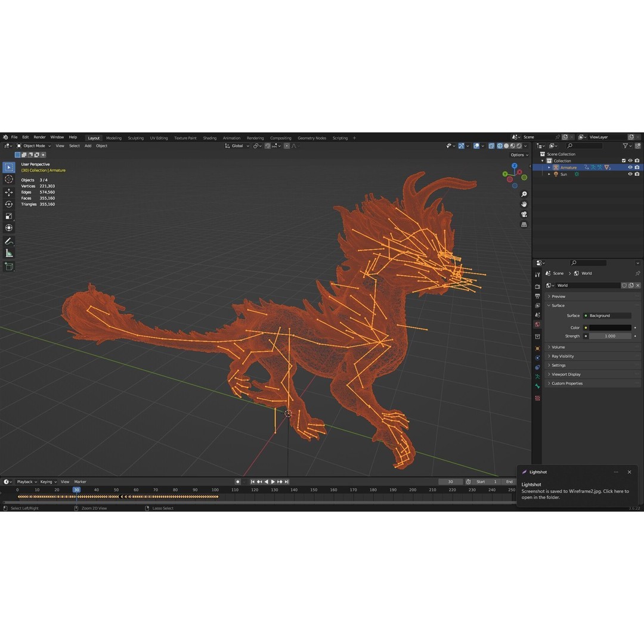
Task: Select the Transform tool
Action: 8,228
